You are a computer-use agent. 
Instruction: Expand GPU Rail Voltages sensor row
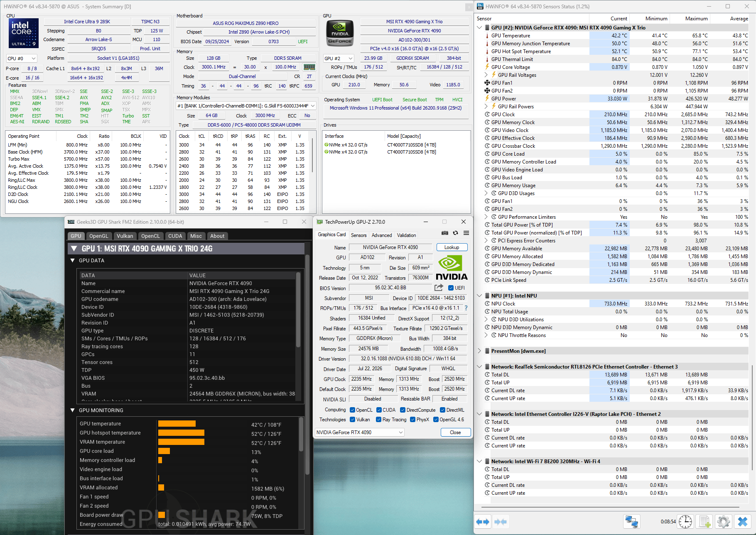click(486, 75)
